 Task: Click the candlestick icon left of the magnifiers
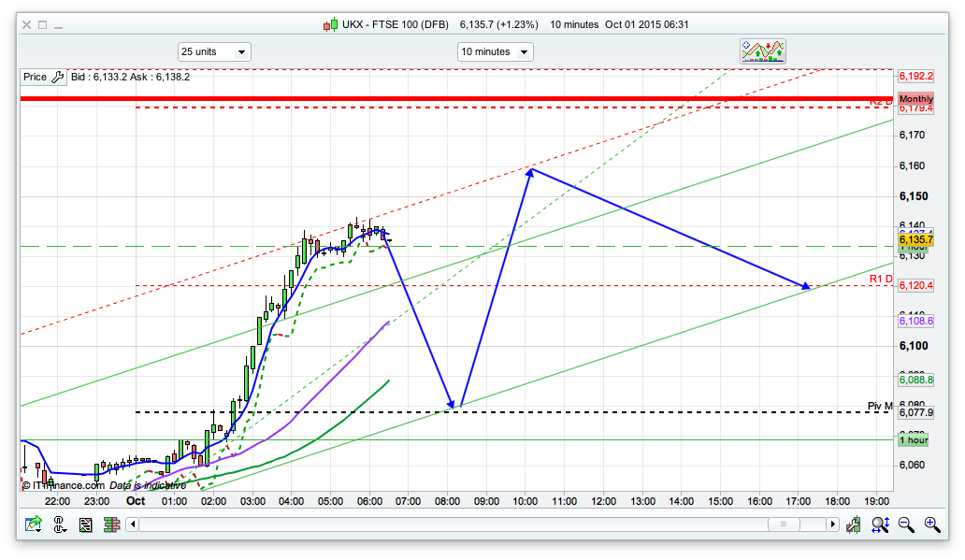coord(853,525)
